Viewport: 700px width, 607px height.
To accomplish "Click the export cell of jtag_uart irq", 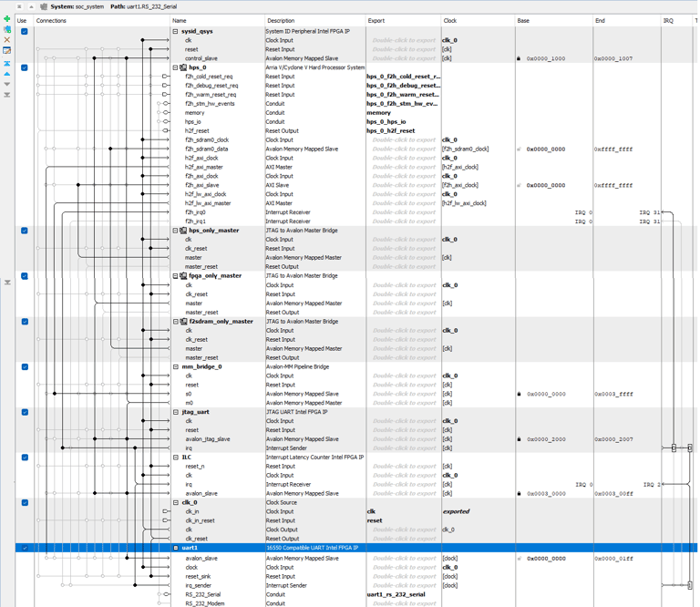I will click(x=404, y=448).
